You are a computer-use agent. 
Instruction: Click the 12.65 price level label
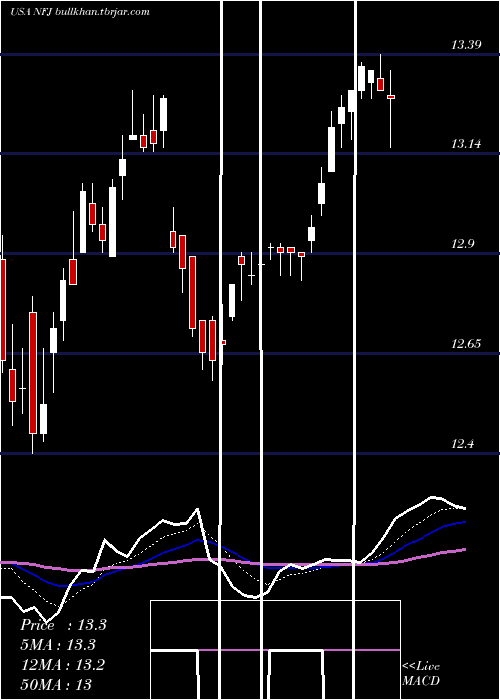tap(466, 344)
